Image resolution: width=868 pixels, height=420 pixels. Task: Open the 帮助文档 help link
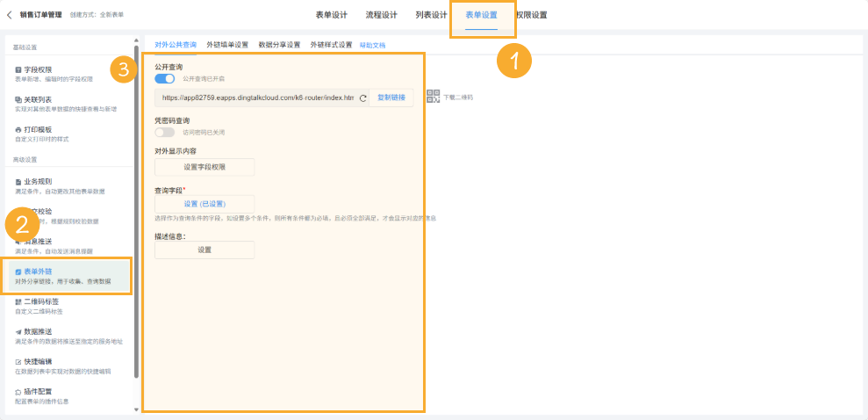pos(372,46)
